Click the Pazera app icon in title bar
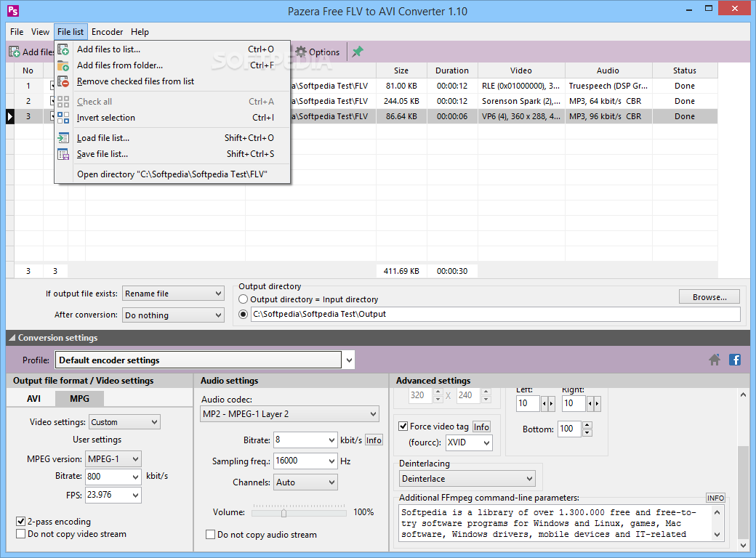The image size is (756, 558). (13, 10)
